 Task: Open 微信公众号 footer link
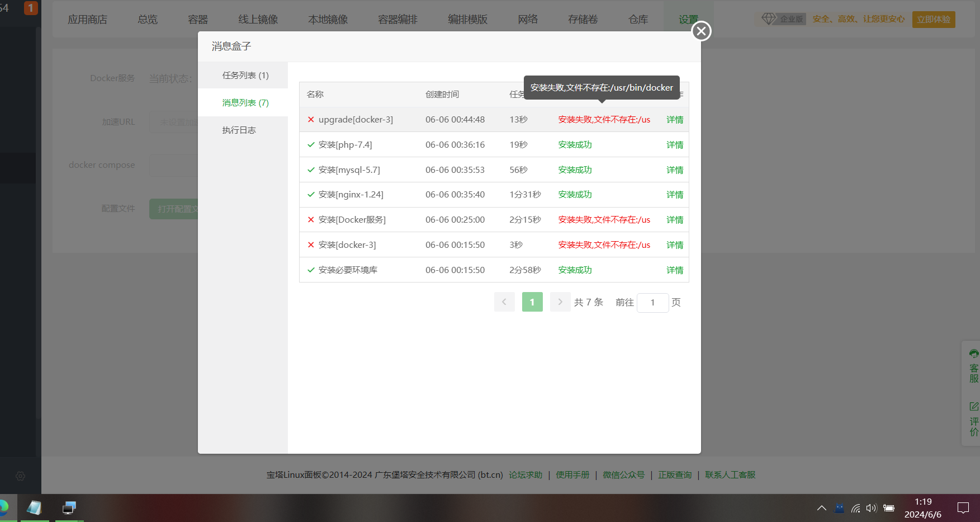pyautogui.click(x=624, y=474)
